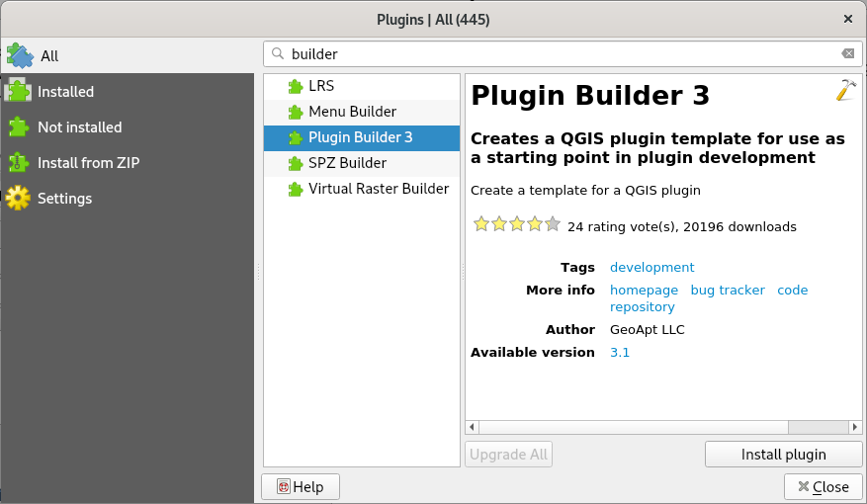Go to Install from ZIP tab

[x=128, y=162]
